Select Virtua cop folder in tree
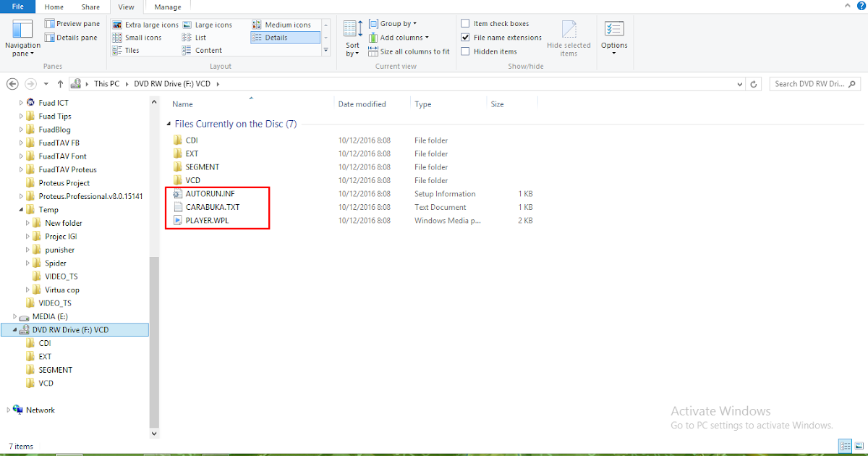Viewport: 868px width, 456px height. point(62,290)
